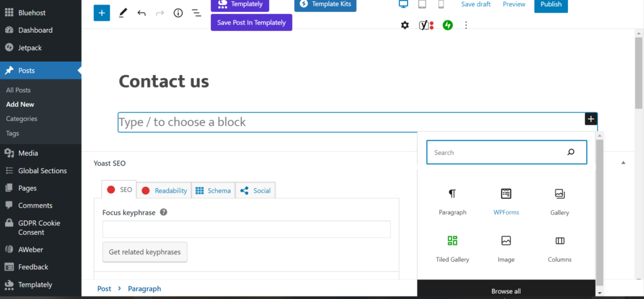Click the Redo arrow icon

(160, 13)
